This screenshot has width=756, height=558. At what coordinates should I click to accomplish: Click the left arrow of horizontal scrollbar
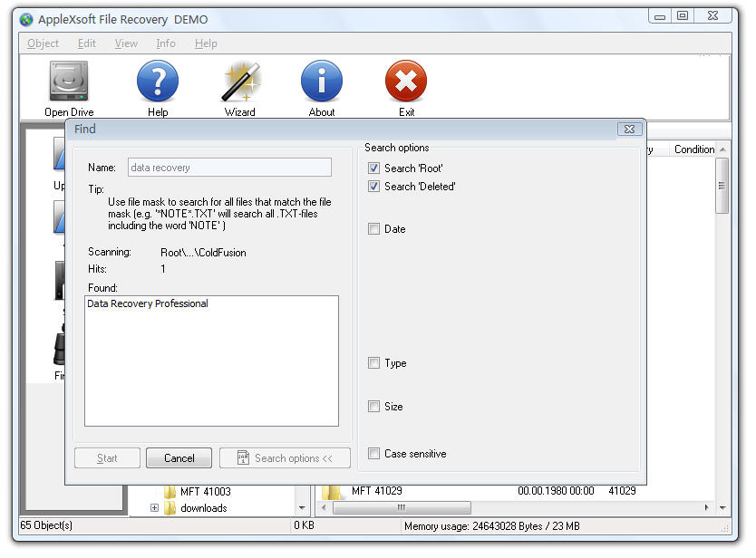[x=324, y=507]
